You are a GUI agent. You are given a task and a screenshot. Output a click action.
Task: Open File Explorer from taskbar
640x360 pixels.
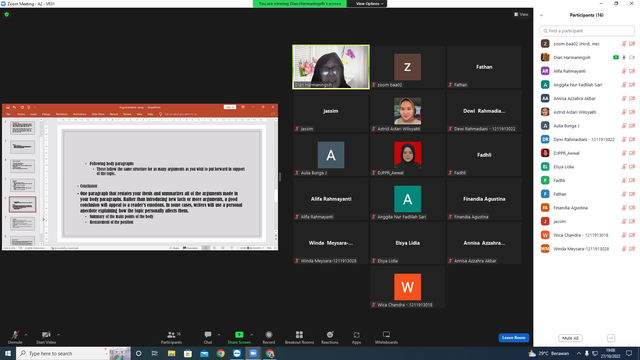171,353
